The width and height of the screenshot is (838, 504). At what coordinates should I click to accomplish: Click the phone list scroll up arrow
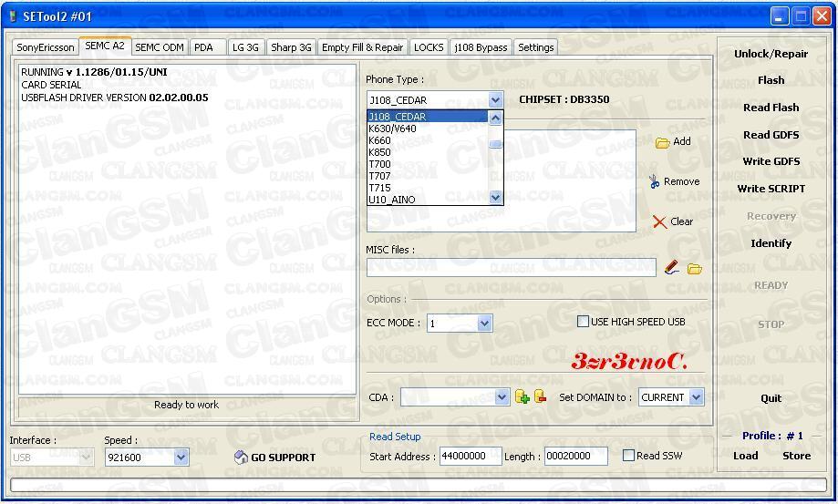pyautogui.click(x=495, y=118)
